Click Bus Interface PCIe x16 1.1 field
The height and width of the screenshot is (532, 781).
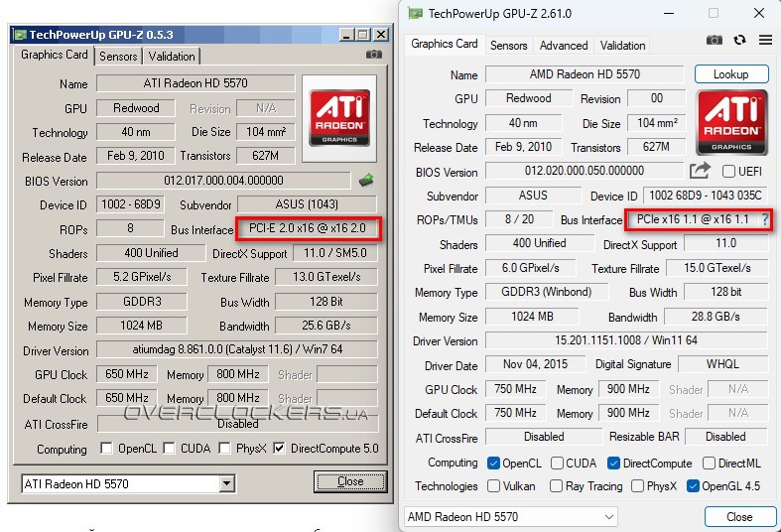point(693,219)
